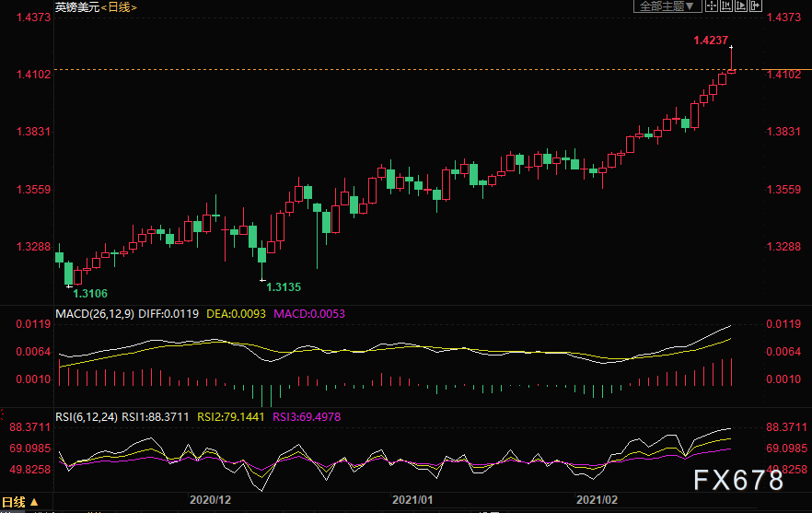812x513 pixels.
Task: Click the right axis 0.0064 MACD level
Action: tap(783, 351)
